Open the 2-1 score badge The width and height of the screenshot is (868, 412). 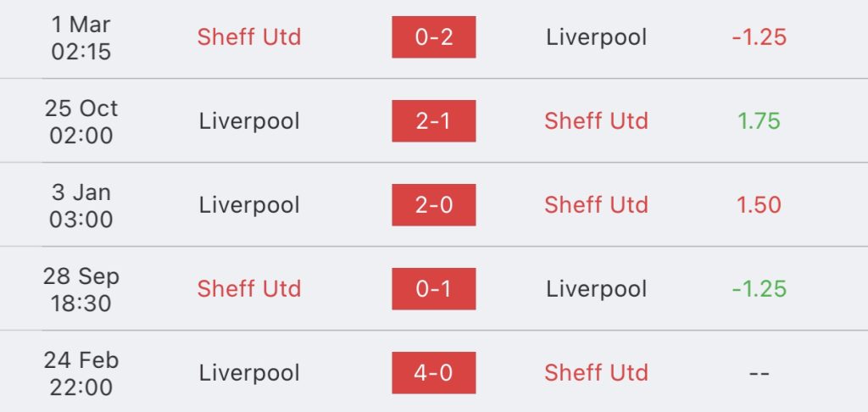[x=433, y=120]
